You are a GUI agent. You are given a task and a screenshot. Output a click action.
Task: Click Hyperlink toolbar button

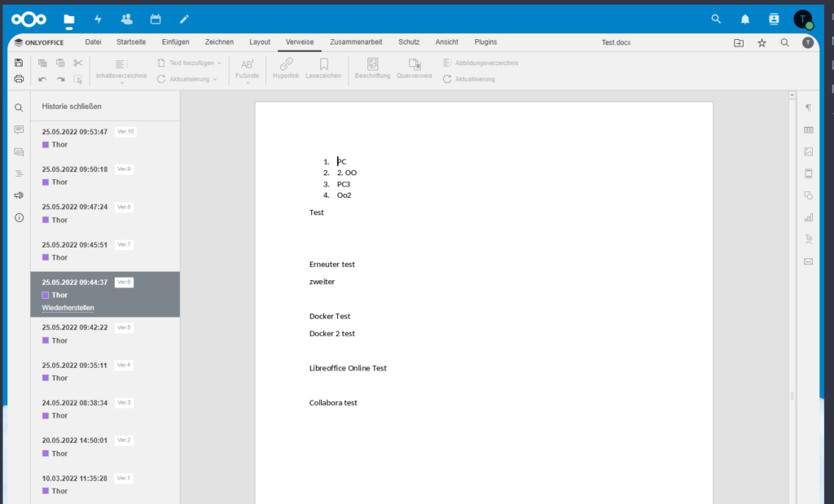coord(286,68)
